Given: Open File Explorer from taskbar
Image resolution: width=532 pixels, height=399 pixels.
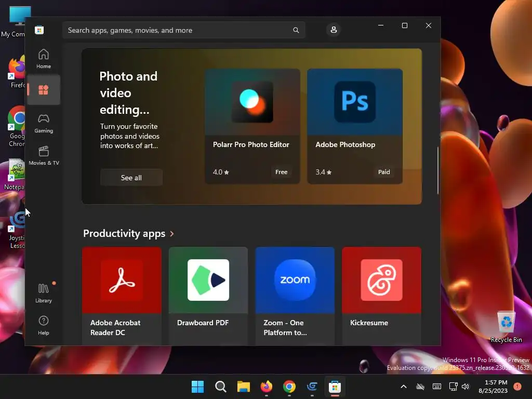Looking at the screenshot, I should click(x=243, y=387).
